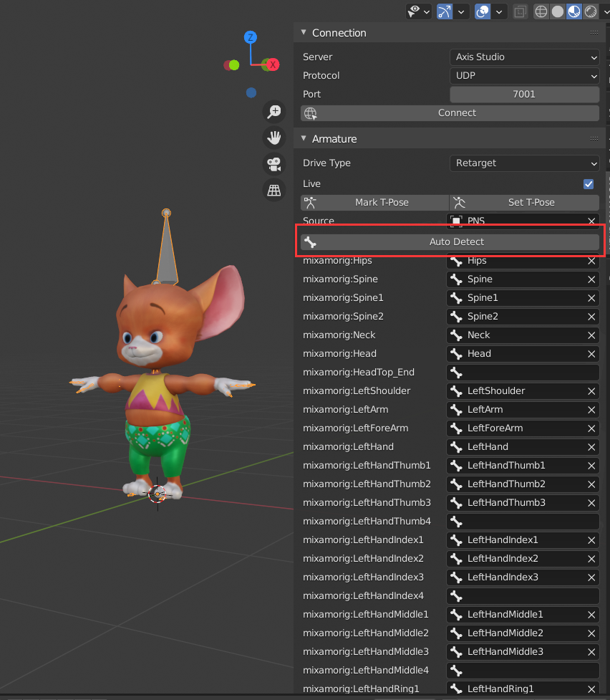The image size is (610, 700).
Task: Open object visibility eye options
Action: (x=419, y=11)
